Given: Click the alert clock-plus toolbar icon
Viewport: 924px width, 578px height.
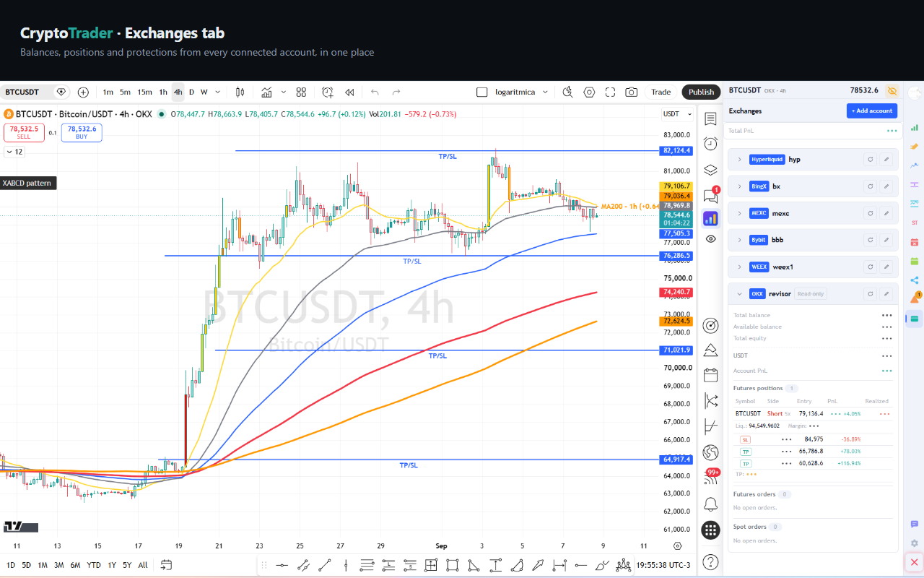Looking at the screenshot, I should [x=328, y=92].
